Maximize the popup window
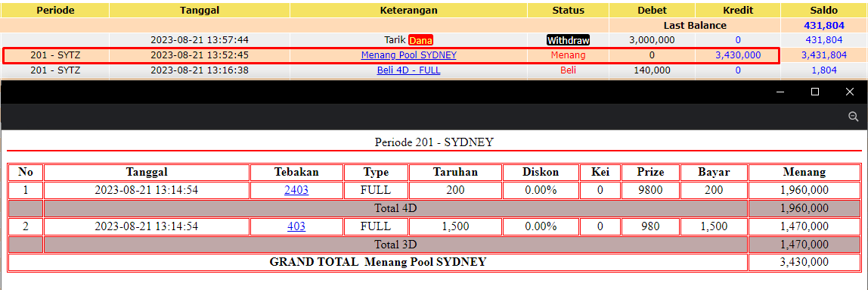Screen dimensions: 868x290 click(x=815, y=92)
